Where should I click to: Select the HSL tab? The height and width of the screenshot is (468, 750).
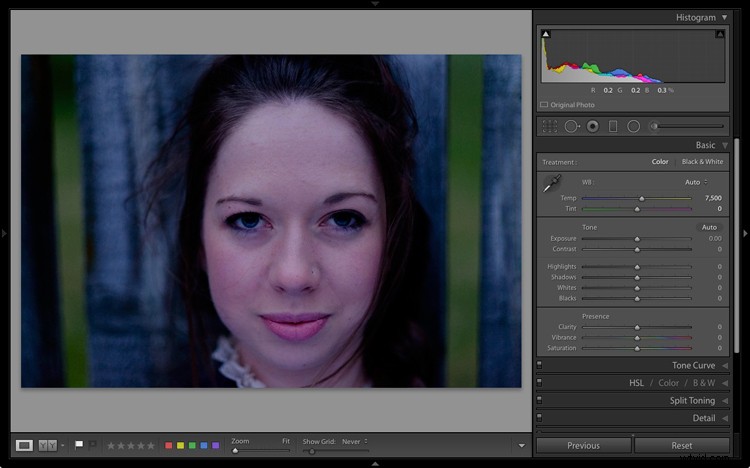coord(636,383)
